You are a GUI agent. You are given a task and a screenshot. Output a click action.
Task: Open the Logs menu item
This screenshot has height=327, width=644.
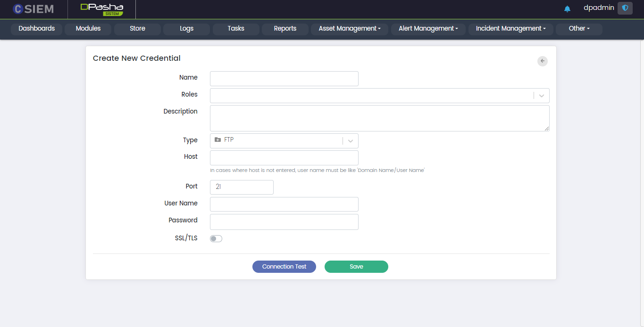click(x=186, y=29)
